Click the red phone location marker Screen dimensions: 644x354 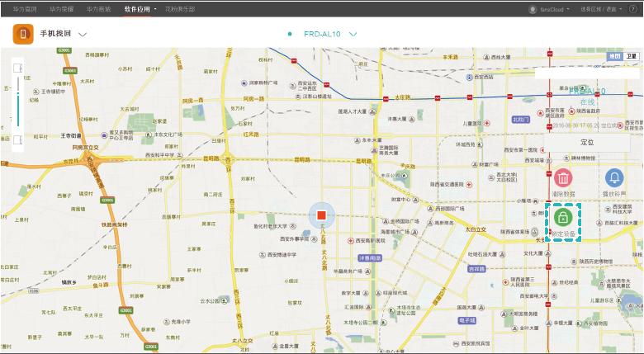[321, 215]
